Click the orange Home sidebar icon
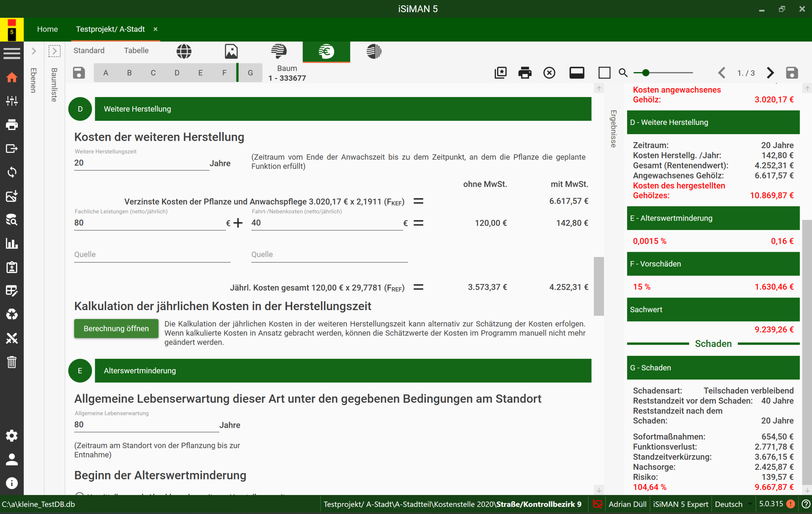 tap(12, 77)
